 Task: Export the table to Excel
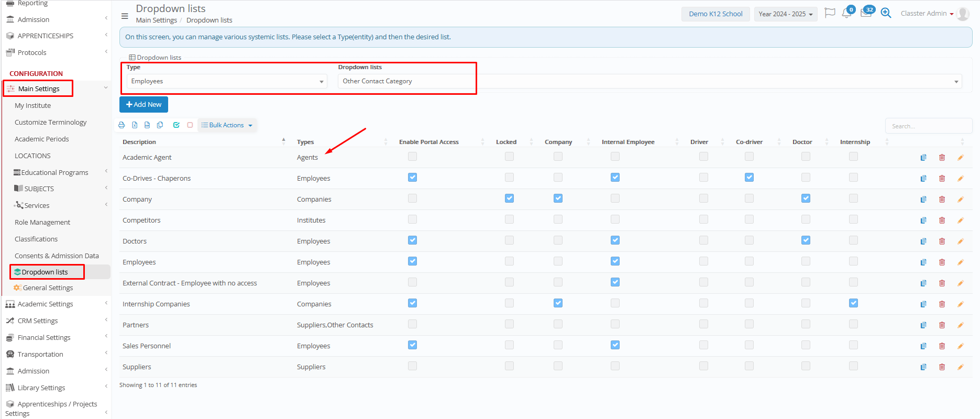(x=135, y=125)
